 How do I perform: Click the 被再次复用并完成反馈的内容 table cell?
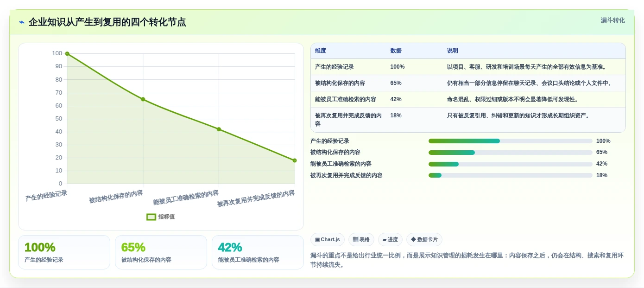coord(348,120)
